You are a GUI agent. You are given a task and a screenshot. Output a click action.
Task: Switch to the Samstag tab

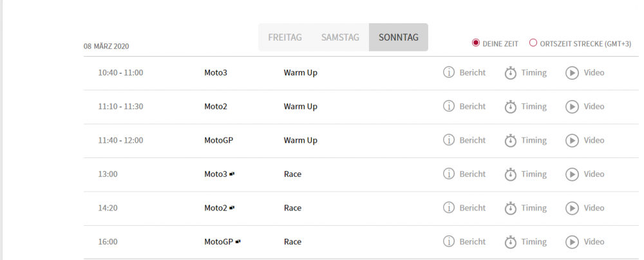click(x=340, y=37)
